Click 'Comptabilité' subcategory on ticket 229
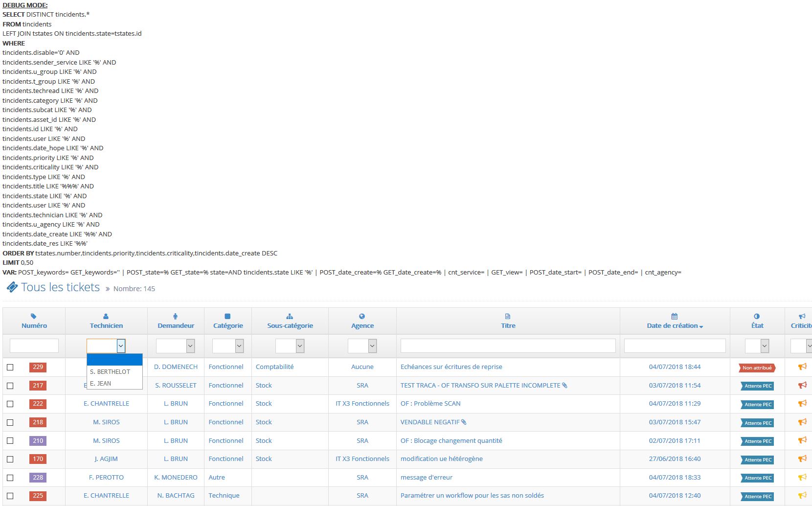The height and width of the screenshot is (506, 812). pos(275,367)
